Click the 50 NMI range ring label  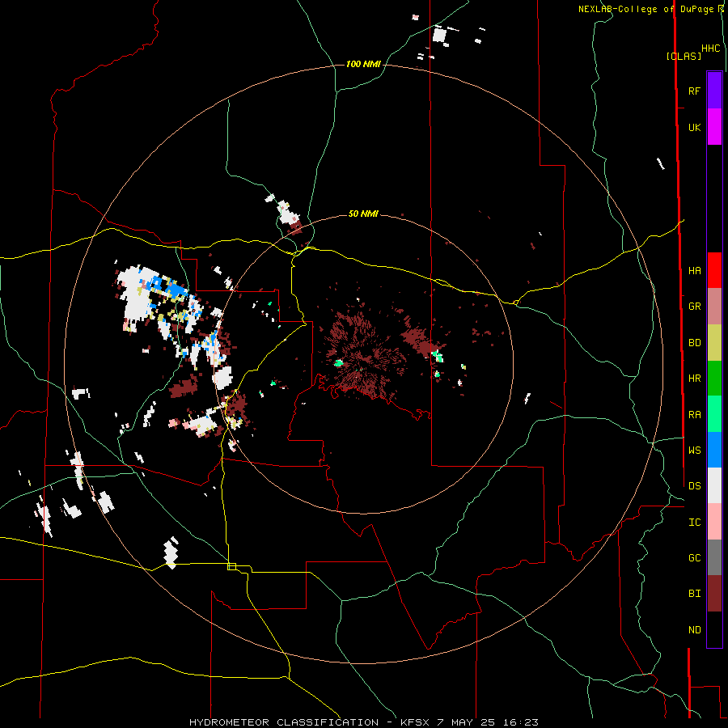363,214
